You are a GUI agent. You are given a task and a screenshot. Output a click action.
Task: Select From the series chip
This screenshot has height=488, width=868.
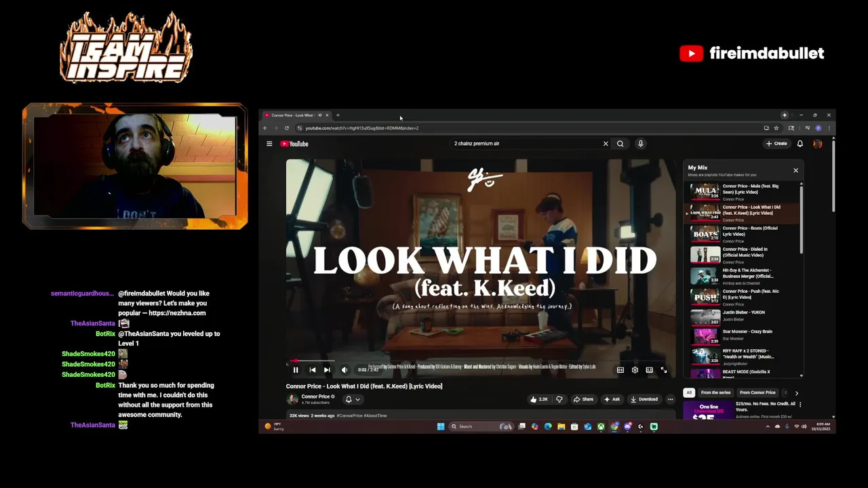tap(715, 392)
